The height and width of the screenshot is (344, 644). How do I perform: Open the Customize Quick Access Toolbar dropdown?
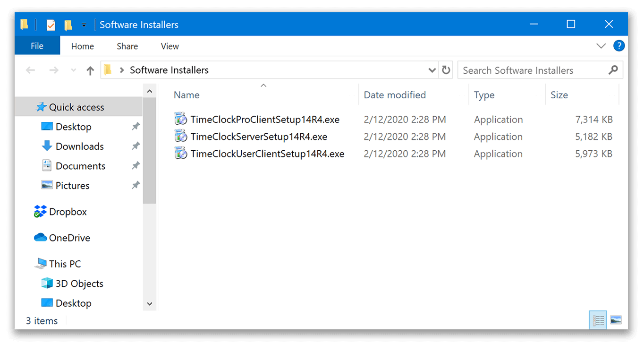(x=84, y=25)
